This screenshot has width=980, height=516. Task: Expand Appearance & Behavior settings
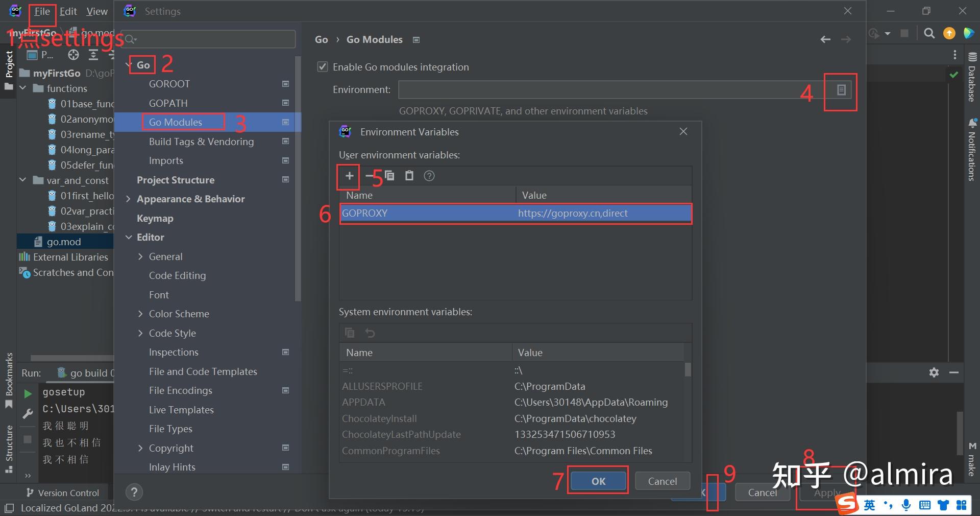click(128, 199)
